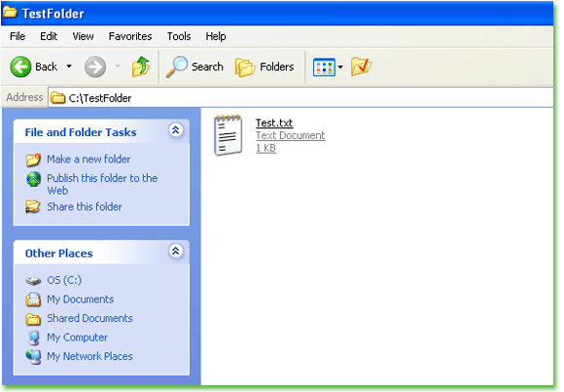This screenshot has height=392, width=564.
Task: Click the address bar showing C:\TestFolder
Action: (300, 98)
